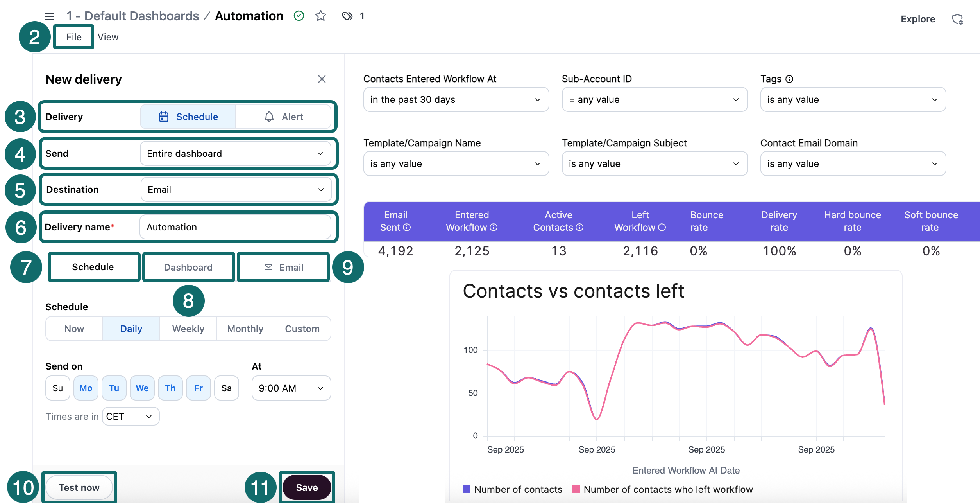
Task: Open the info tooltip next to Tags
Action: coord(790,79)
